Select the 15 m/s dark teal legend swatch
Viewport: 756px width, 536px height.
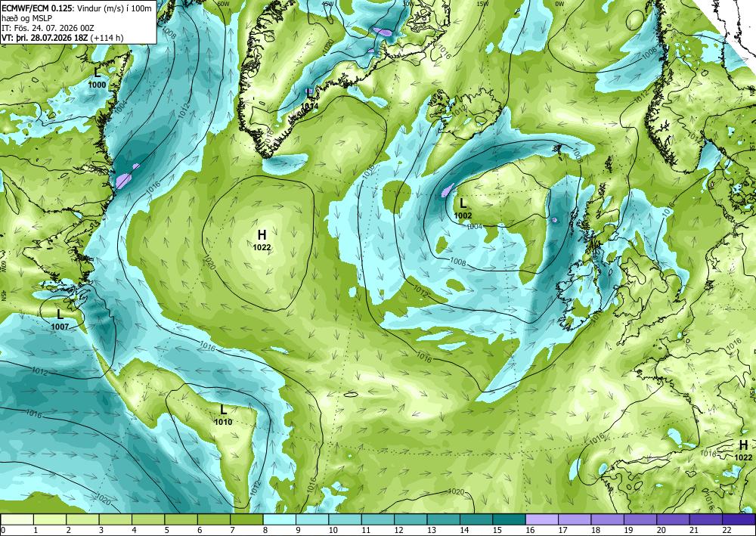(509, 519)
